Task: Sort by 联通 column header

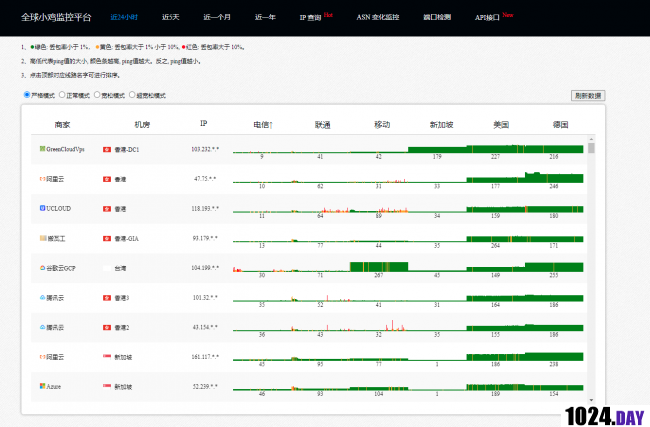Action: point(323,124)
